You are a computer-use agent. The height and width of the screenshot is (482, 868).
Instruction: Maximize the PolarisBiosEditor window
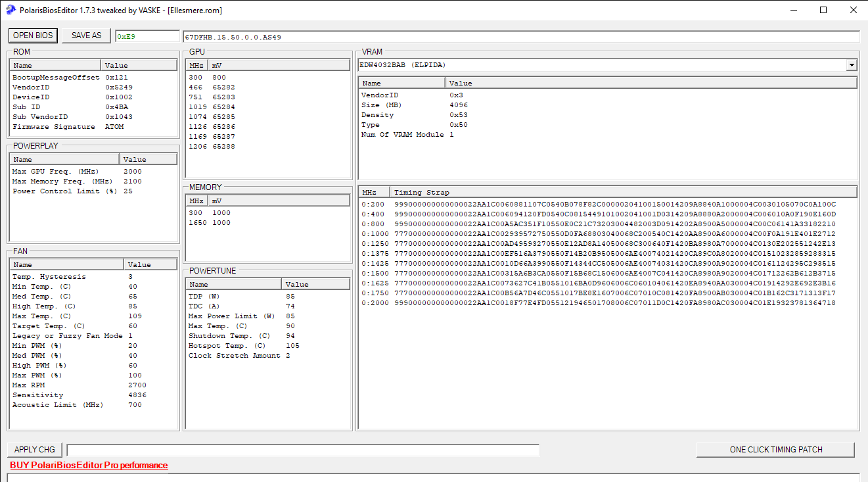823,10
